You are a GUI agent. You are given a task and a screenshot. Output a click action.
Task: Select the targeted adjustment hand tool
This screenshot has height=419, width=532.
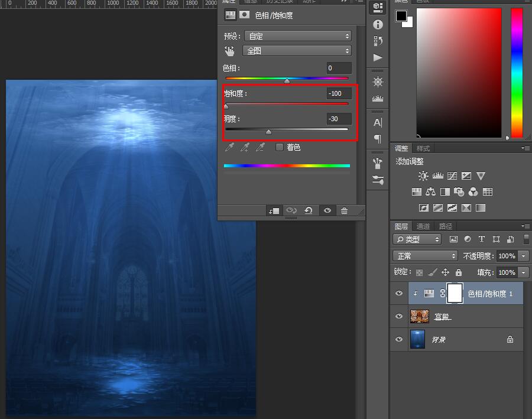[x=229, y=51]
